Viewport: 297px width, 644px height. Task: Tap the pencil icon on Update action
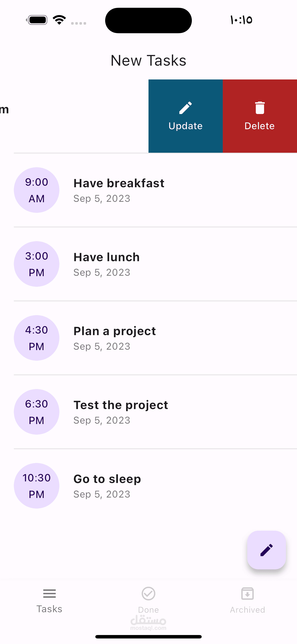186,108
